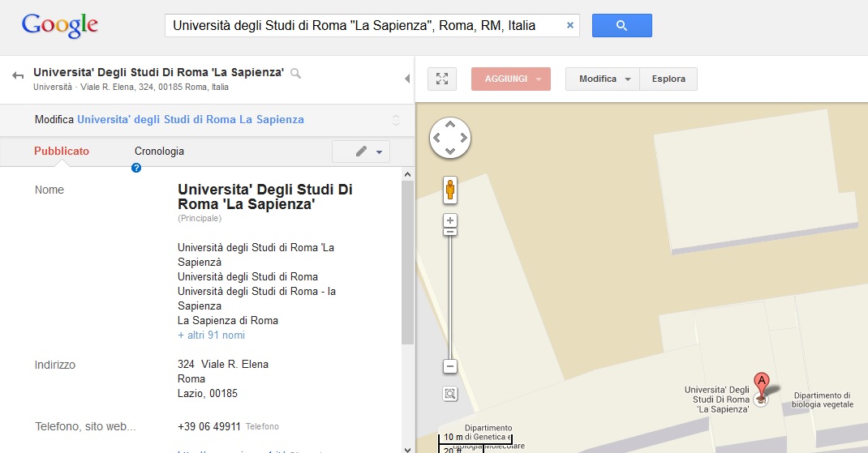Screen dimensions: 868x453
Task: Click the small magnifier beside the place title
Action: pos(295,73)
